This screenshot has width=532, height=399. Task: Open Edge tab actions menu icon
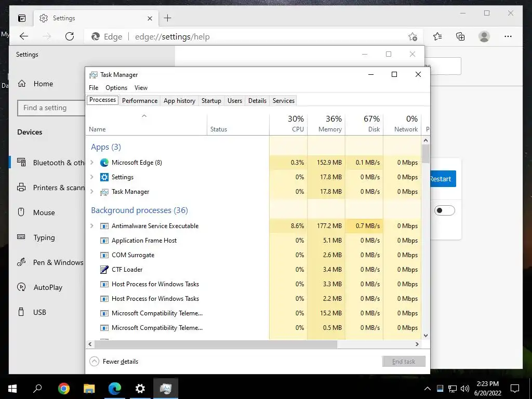point(22,18)
